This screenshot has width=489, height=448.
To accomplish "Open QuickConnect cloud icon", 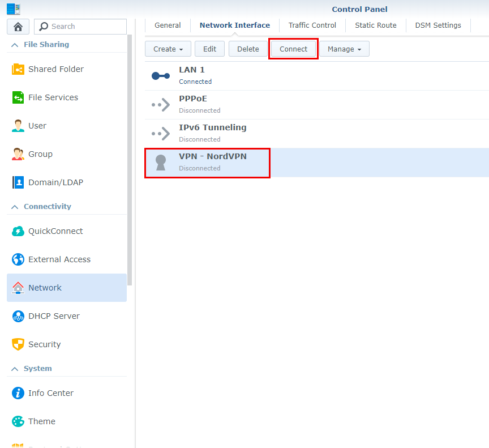I will pyautogui.click(x=18, y=231).
